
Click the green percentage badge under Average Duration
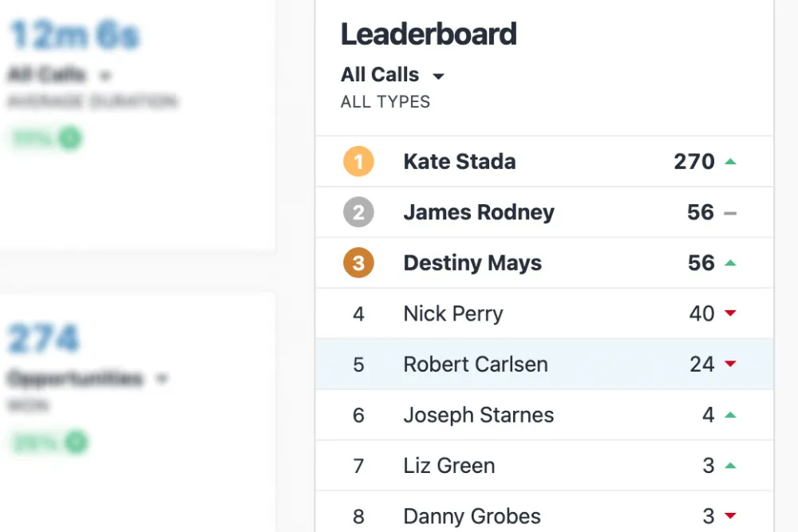47,139
